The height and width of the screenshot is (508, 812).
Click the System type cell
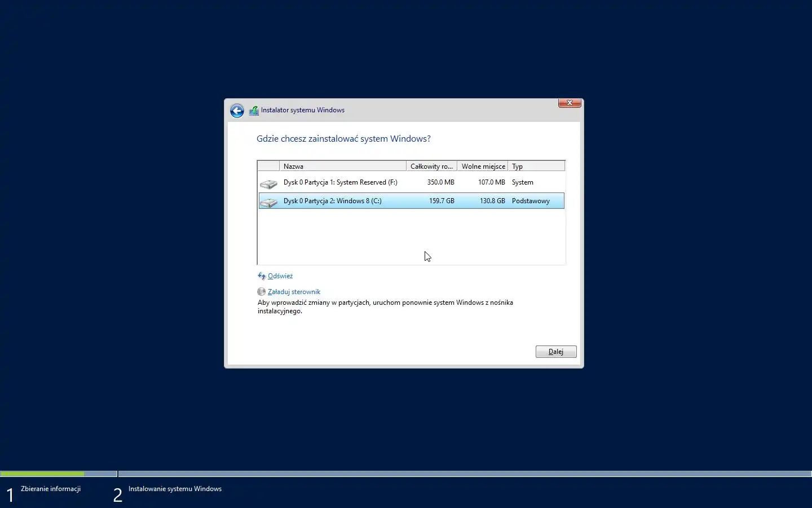(523, 182)
